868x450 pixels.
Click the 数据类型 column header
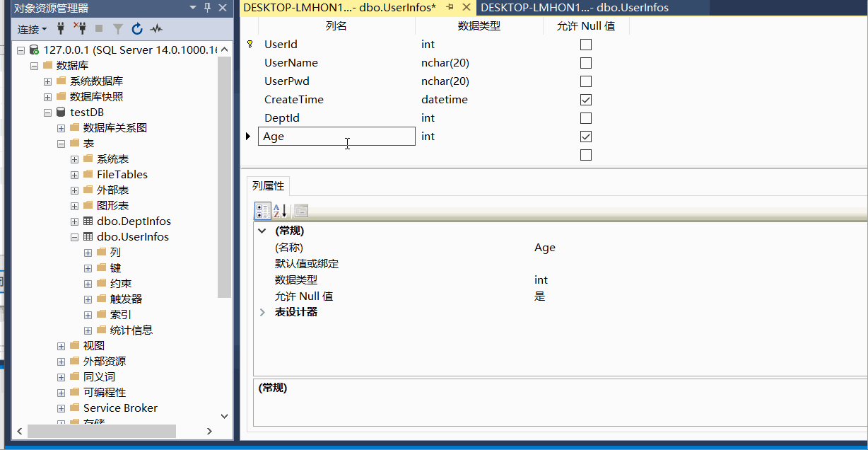[479, 26]
